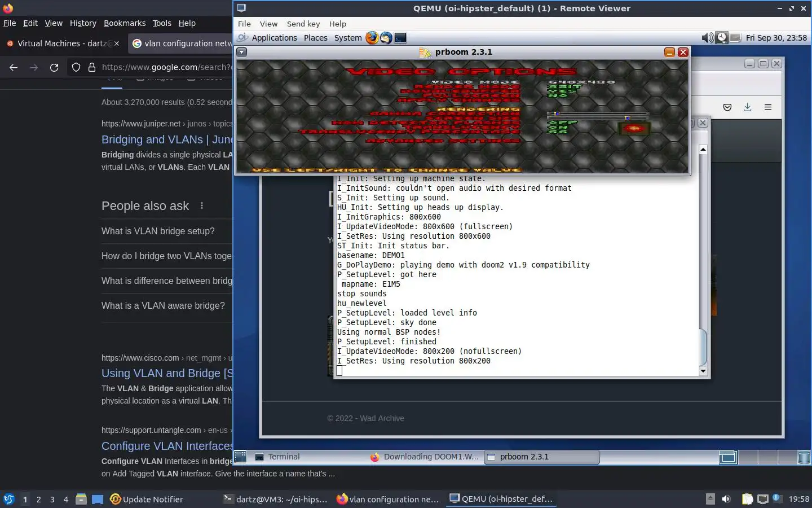Click the tracking protection shield icon
812x508 pixels.
point(76,67)
